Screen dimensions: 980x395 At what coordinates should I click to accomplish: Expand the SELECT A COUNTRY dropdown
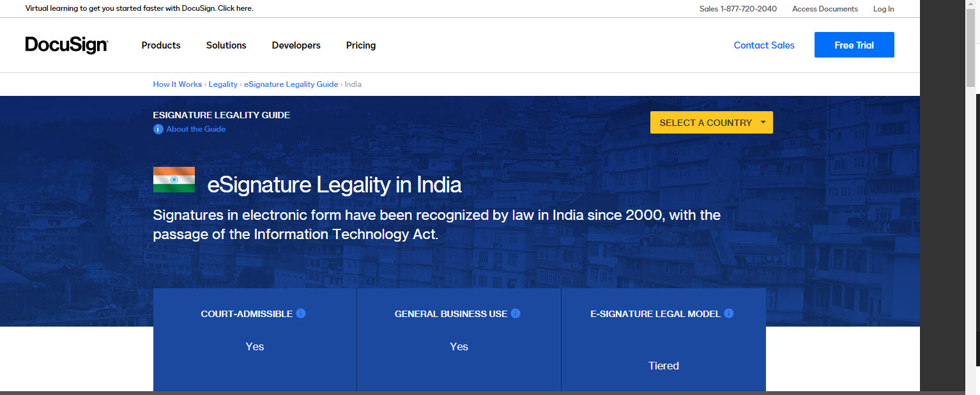point(710,122)
